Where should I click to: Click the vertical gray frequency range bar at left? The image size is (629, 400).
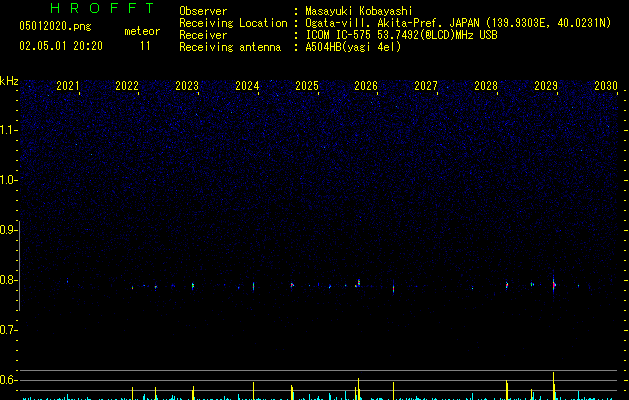point(20,266)
